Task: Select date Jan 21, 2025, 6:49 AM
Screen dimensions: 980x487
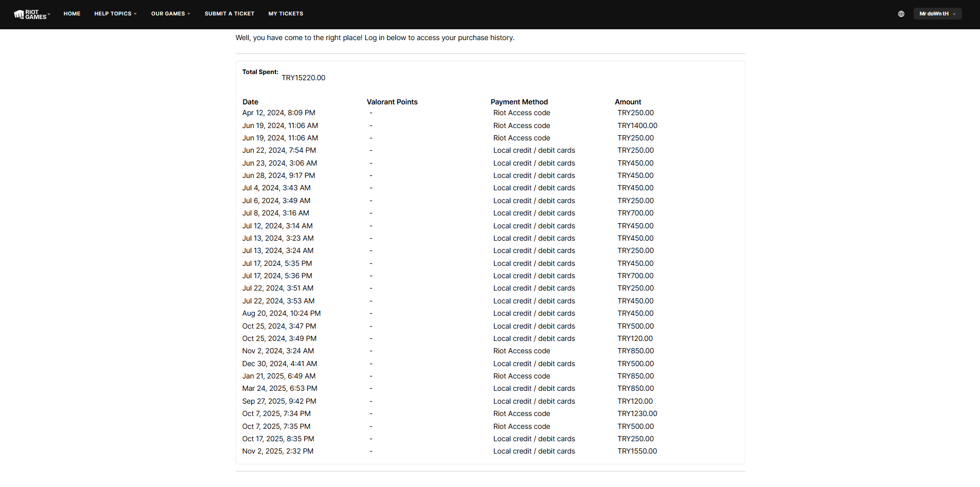Action: [279, 376]
